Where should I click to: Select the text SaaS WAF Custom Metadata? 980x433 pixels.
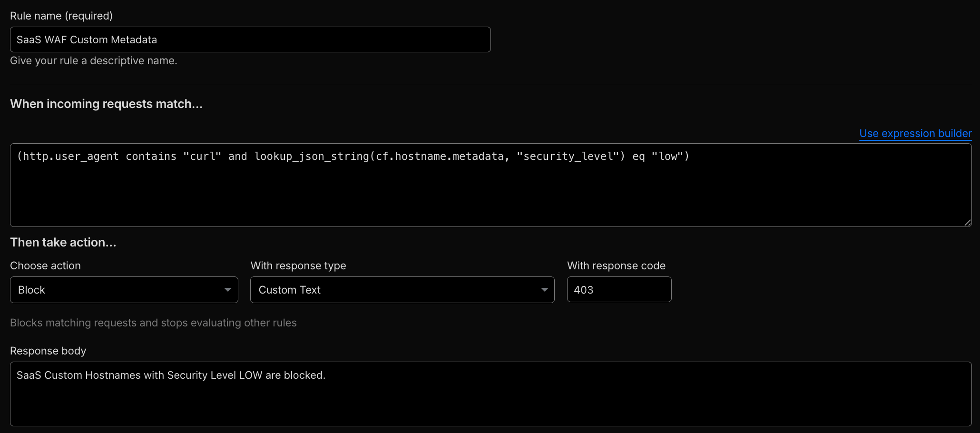pos(87,39)
